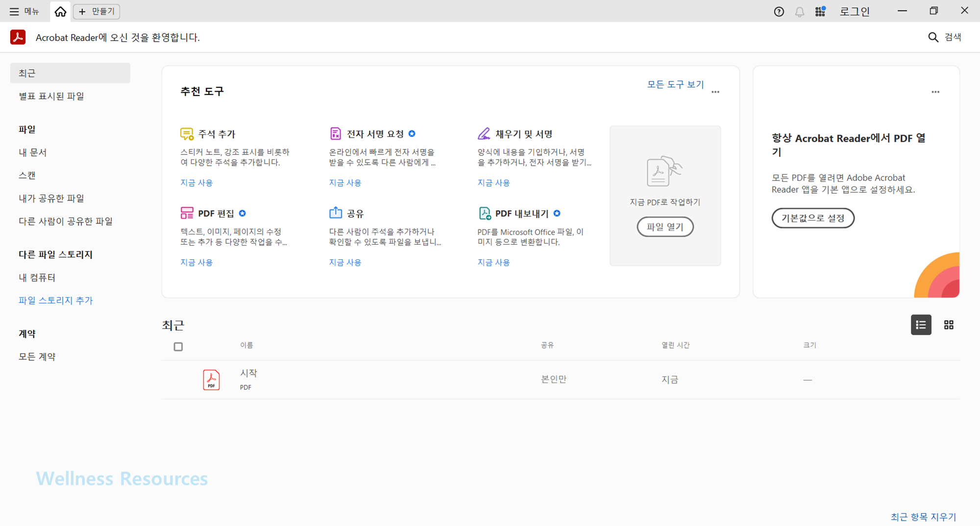Open 내 문서 in the sidebar

tap(33, 152)
